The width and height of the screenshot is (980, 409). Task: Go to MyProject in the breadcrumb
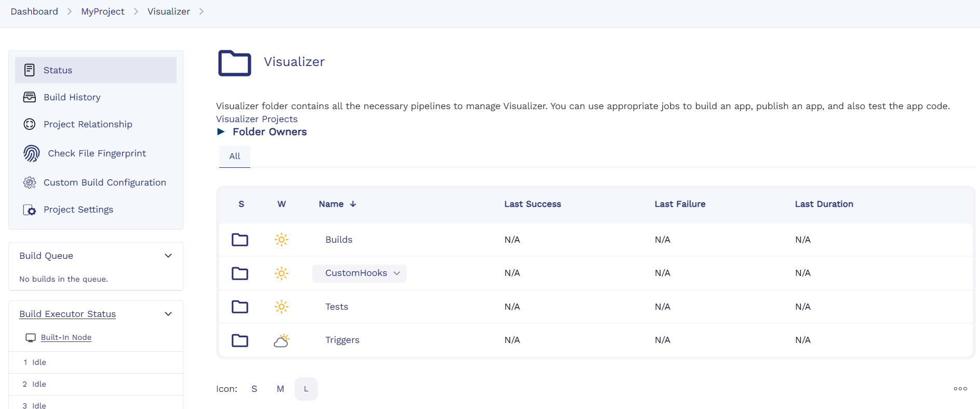click(x=102, y=11)
